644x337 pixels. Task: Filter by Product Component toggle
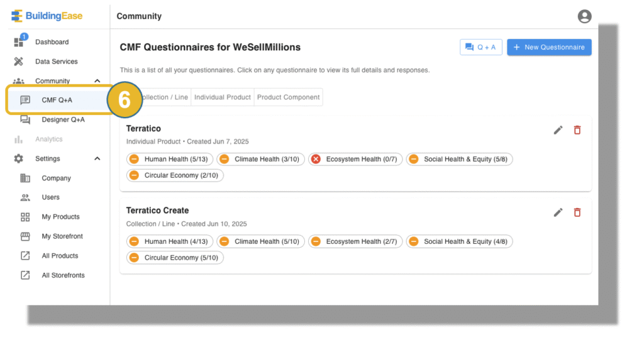click(288, 97)
